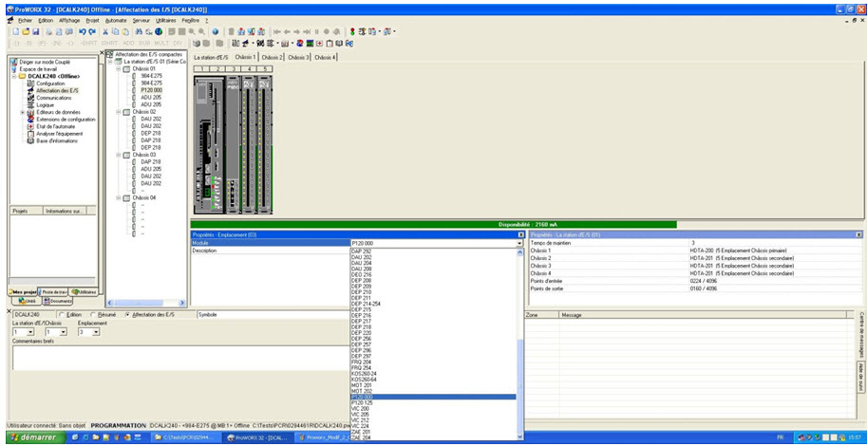Select Affectation des E/S tree item
The width and height of the screenshot is (868, 446).
click(x=57, y=91)
